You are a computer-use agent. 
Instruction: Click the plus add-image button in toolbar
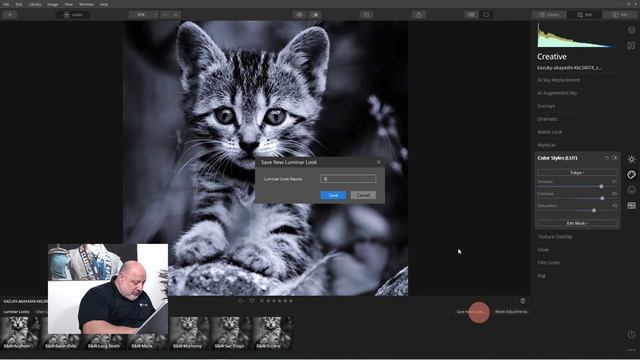click(10, 15)
